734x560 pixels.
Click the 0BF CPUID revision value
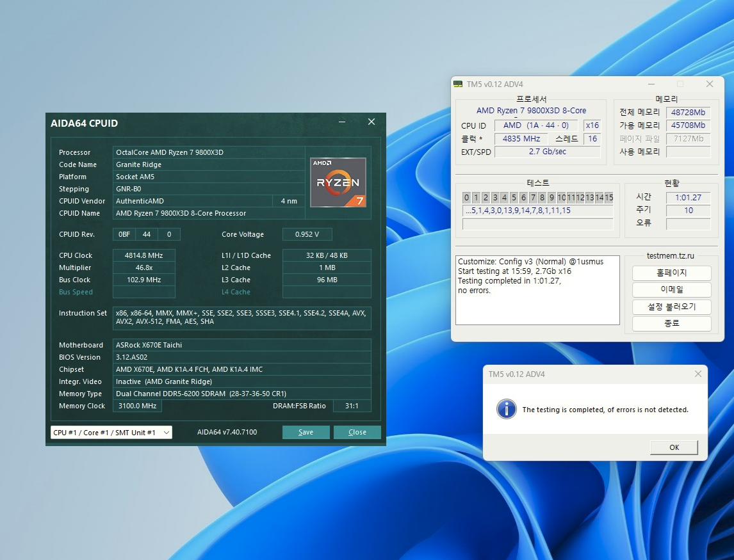tap(124, 234)
